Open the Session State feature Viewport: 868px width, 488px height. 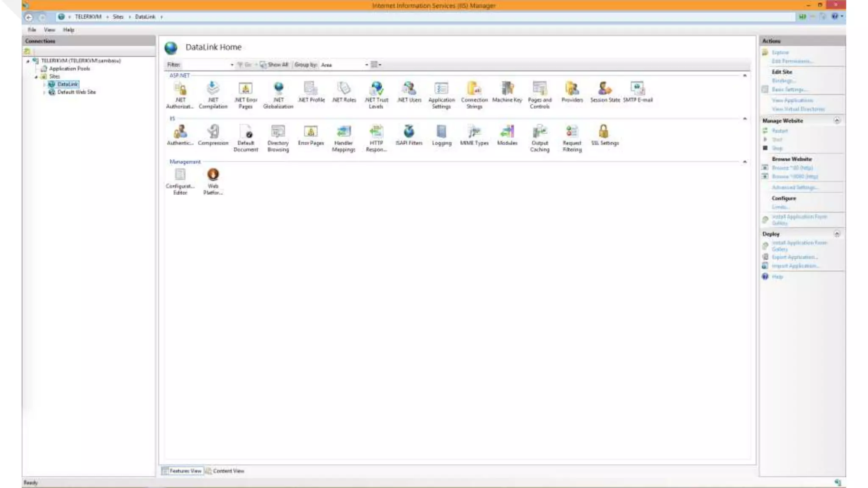pos(605,92)
